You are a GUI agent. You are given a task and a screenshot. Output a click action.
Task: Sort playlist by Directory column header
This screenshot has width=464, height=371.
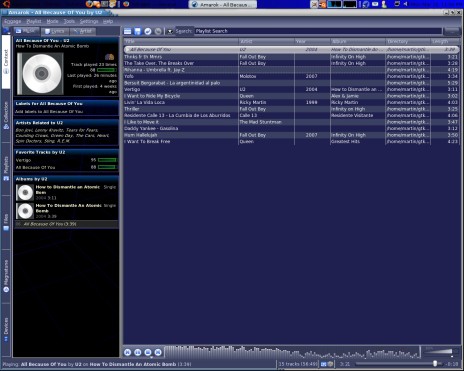pos(407,42)
